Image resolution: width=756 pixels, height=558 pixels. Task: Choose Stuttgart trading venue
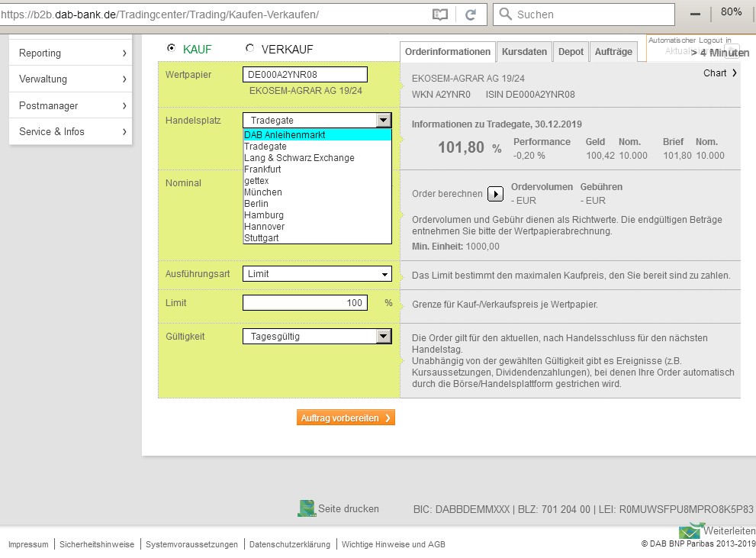(x=317, y=237)
